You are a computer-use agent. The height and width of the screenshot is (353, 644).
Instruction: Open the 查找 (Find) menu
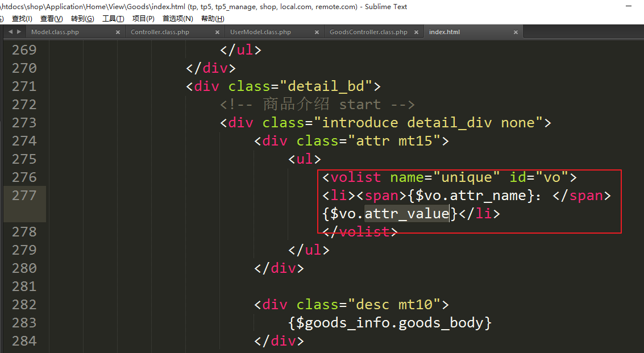point(22,19)
